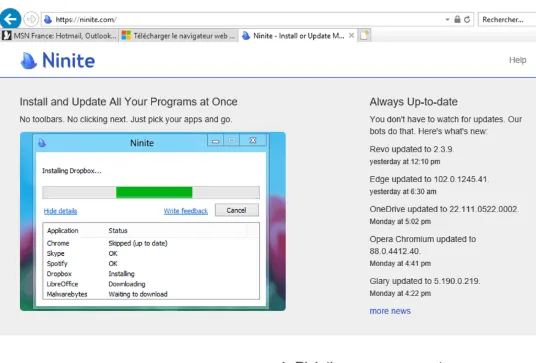The height and width of the screenshot is (363, 536).
Task: Select the Spotify row in app list
Action: pyautogui.click(x=151, y=264)
